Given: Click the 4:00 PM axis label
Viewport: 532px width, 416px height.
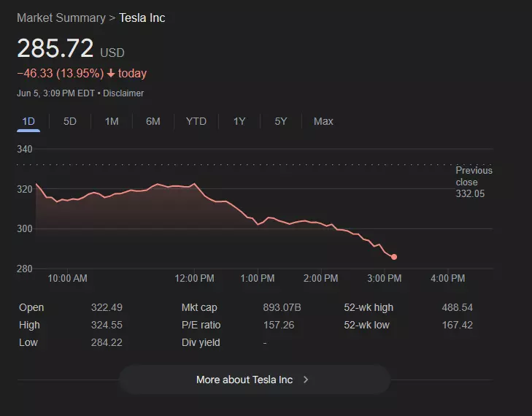Looking at the screenshot, I should (x=448, y=279).
